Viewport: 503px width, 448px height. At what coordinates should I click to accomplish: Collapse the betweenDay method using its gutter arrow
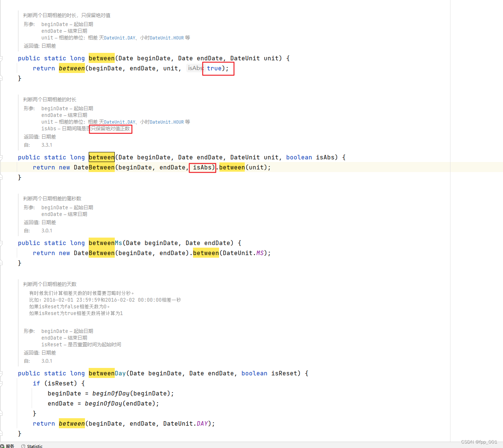coord(1,373)
